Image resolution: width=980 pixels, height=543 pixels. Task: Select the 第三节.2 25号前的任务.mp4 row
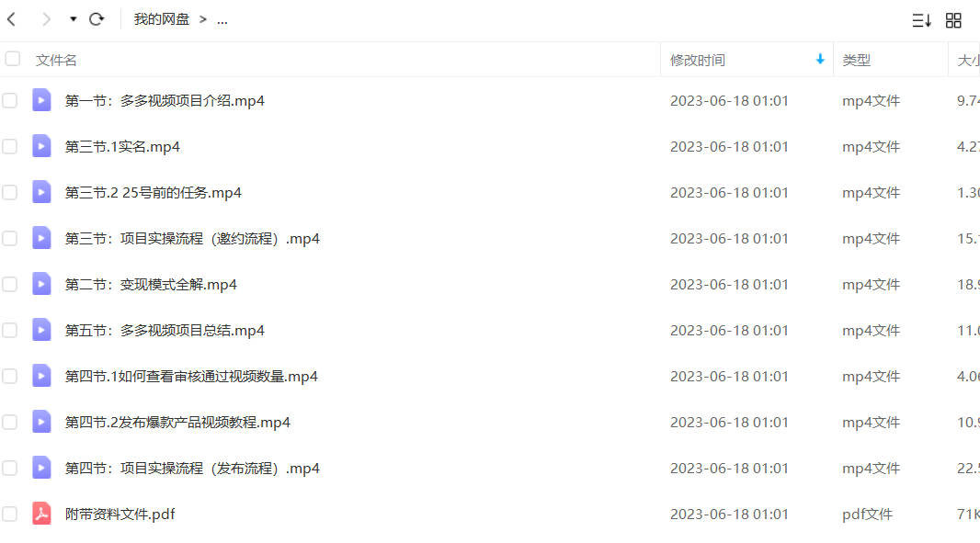(490, 192)
